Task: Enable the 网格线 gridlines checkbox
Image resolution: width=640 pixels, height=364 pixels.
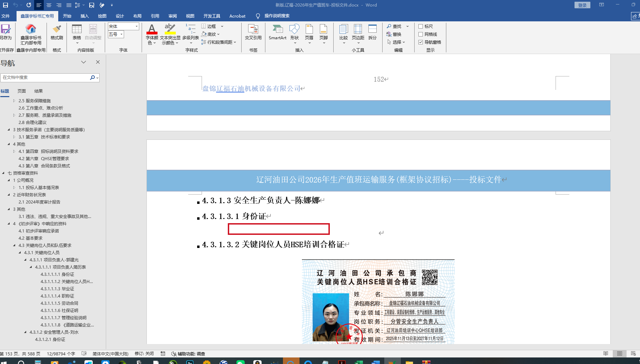Action: tap(421, 34)
